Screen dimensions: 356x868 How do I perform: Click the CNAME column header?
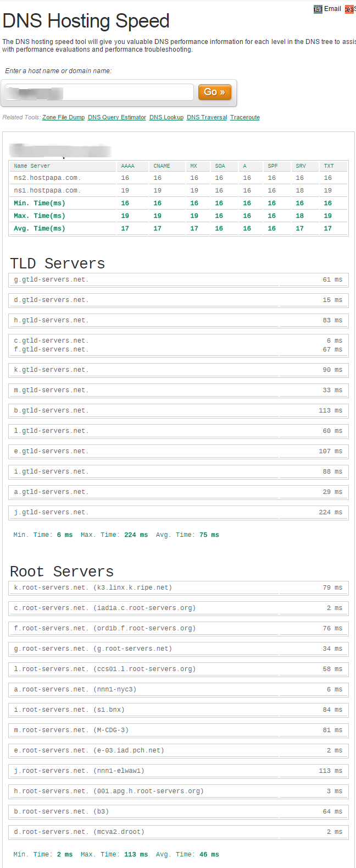click(162, 166)
